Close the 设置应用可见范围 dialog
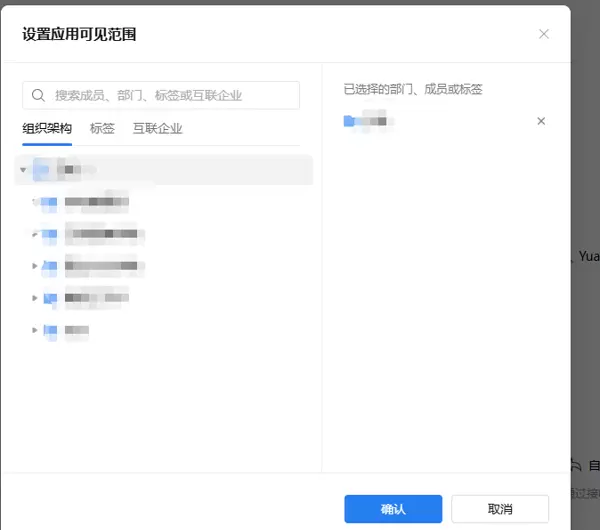 click(544, 34)
